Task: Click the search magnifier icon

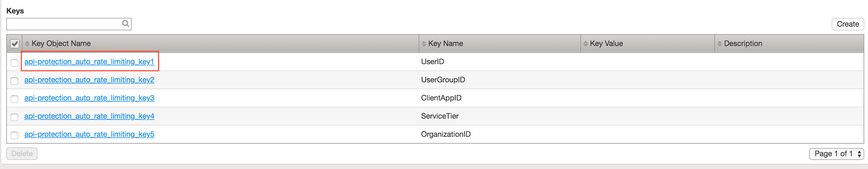Action: click(125, 23)
